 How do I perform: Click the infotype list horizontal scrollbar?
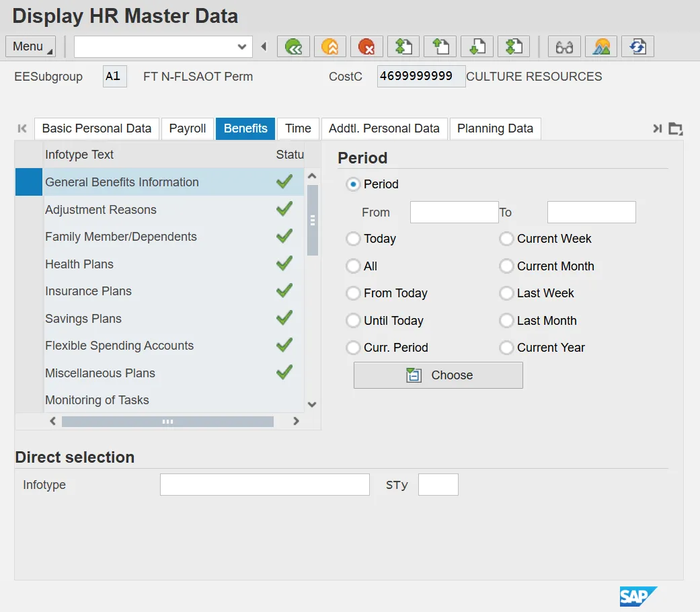pyautogui.click(x=167, y=422)
